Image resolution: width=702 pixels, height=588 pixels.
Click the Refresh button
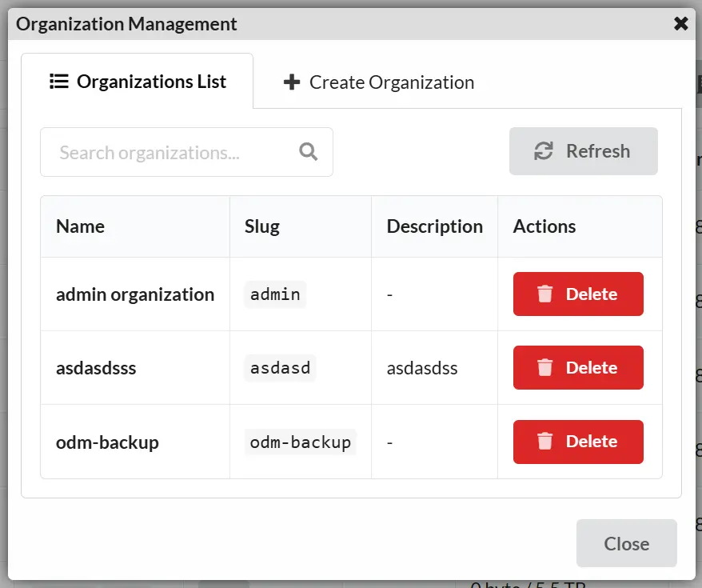point(583,151)
